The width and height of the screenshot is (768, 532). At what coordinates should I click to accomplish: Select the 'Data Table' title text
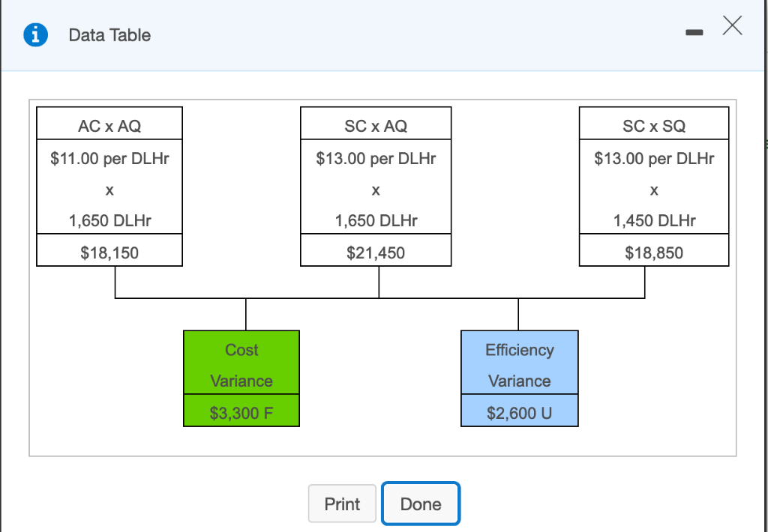[x=109, y=35]
